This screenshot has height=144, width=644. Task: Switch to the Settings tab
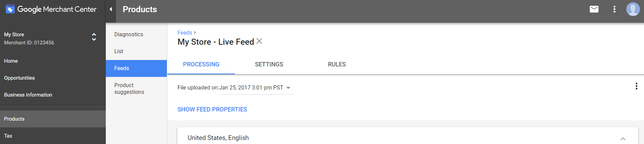(269, 64)
